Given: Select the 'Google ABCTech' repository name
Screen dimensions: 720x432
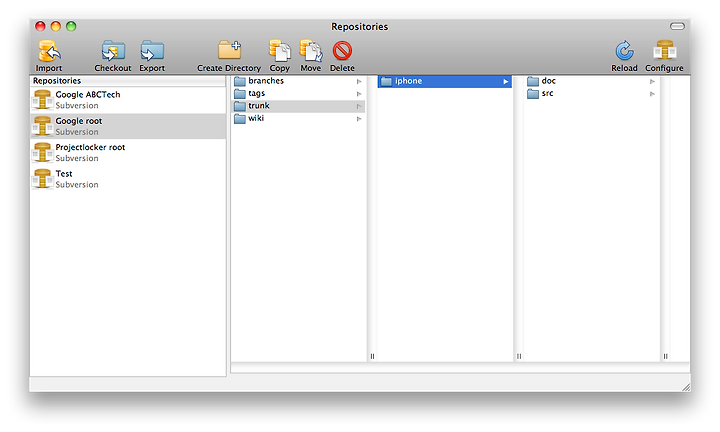Looking at the screenshot, I should point(88,95).
